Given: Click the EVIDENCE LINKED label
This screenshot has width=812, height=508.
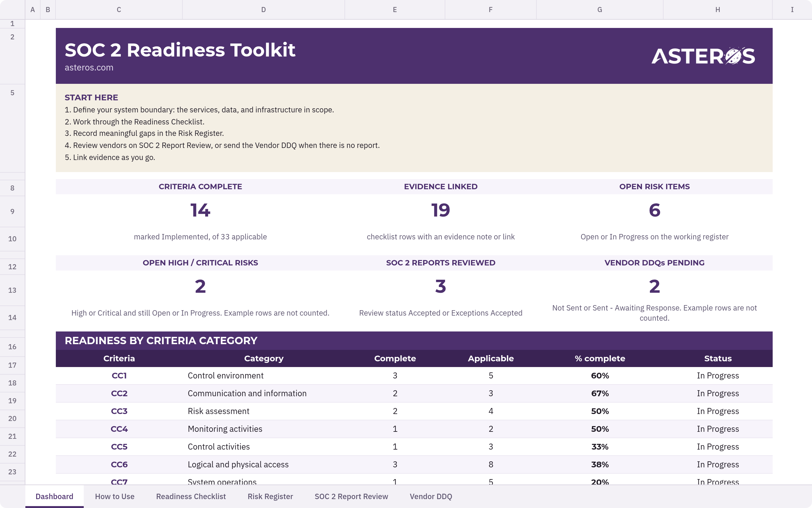Looking at the screenshot, I should tap(441, 187).
